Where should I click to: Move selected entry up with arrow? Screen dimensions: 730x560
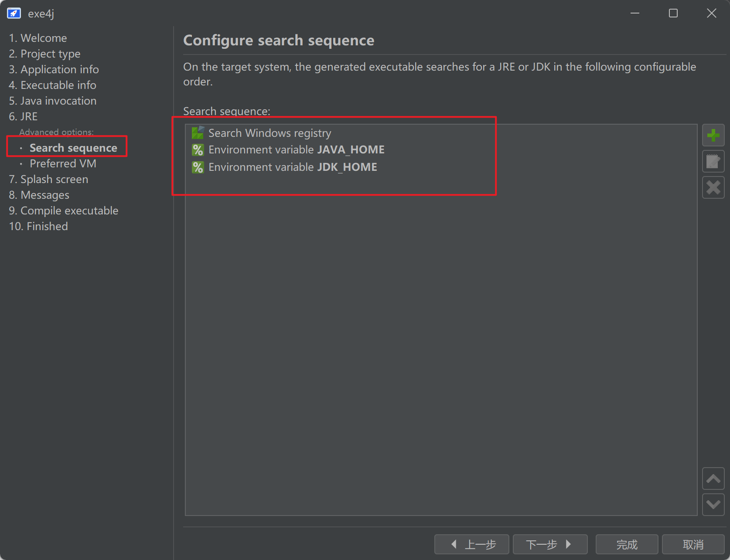tap(713, 479)
